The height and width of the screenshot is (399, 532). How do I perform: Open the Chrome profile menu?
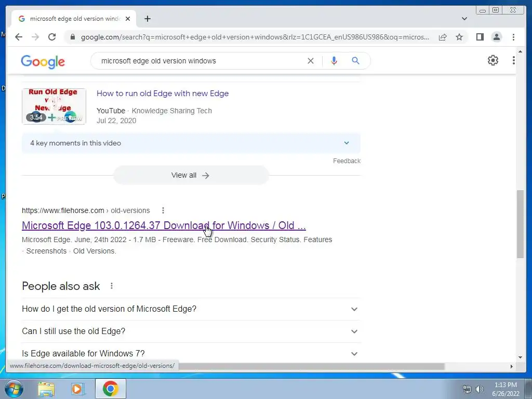(x=496, y=37)
